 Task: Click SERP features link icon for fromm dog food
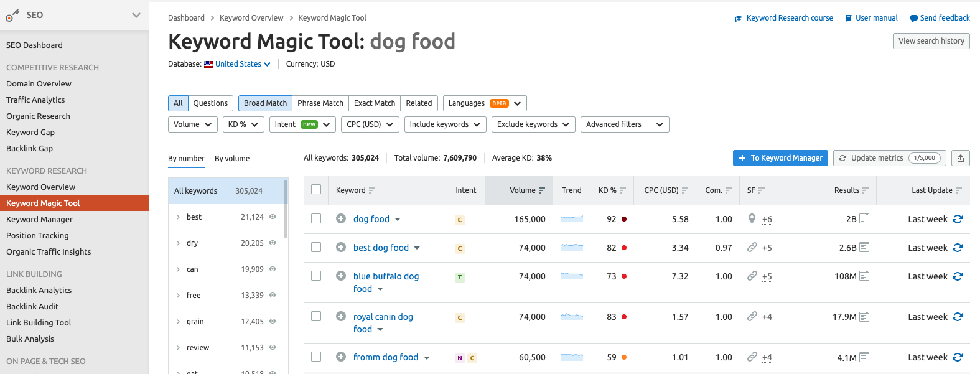pos(752,357)
